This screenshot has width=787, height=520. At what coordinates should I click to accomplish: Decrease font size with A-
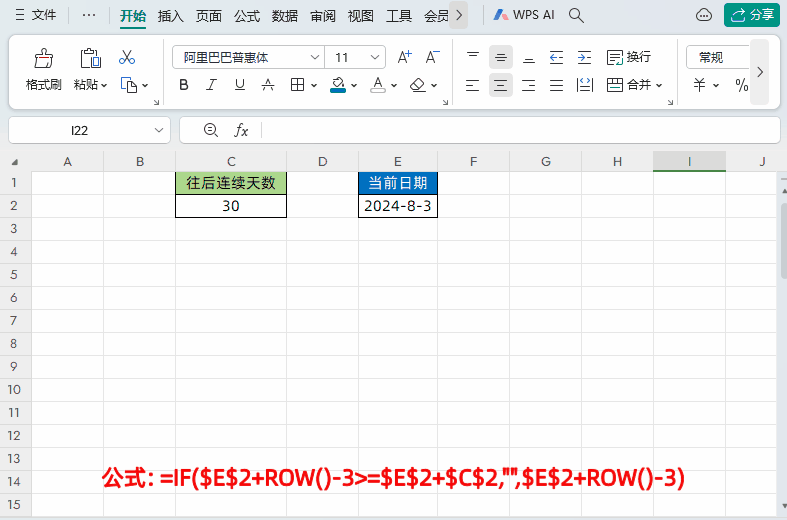[x=433, y=57]
